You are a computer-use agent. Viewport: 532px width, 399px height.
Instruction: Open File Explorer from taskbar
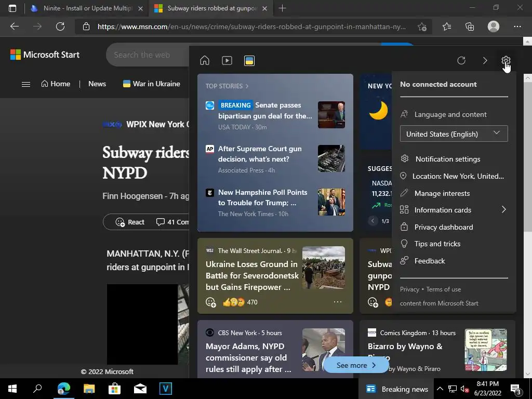click(x=89, y=389)
